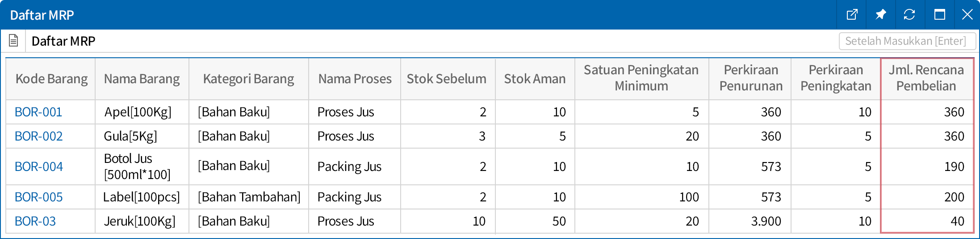This screenshot has width=980, height=239.
Task: Select the Packing Jus cell for Label[100pcs]
Action: 349,197
